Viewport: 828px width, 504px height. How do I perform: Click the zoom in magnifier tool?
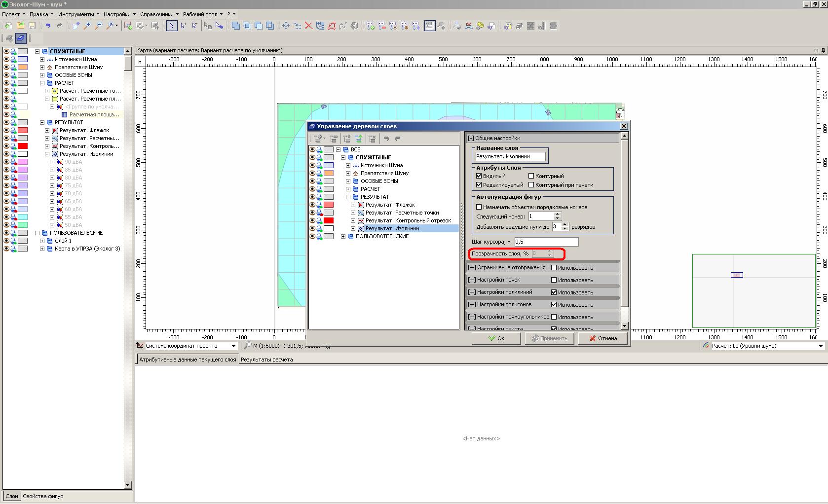pos(87,26)
